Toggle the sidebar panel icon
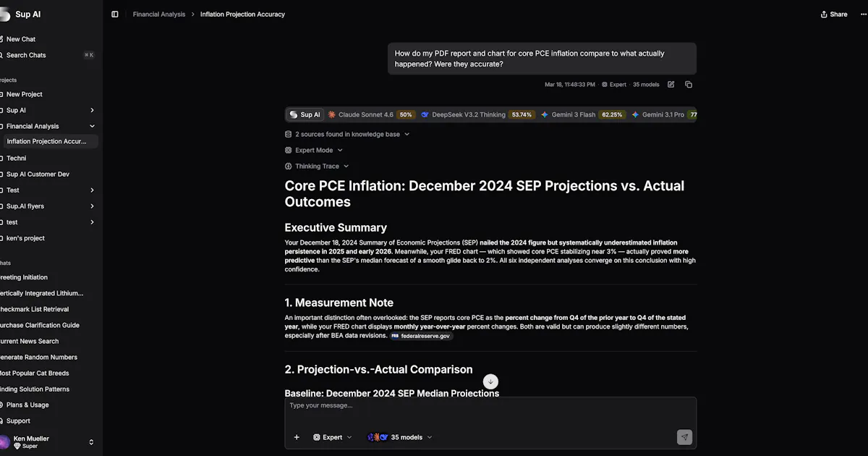Screen dimensions: 868x456 click(115, 14)
